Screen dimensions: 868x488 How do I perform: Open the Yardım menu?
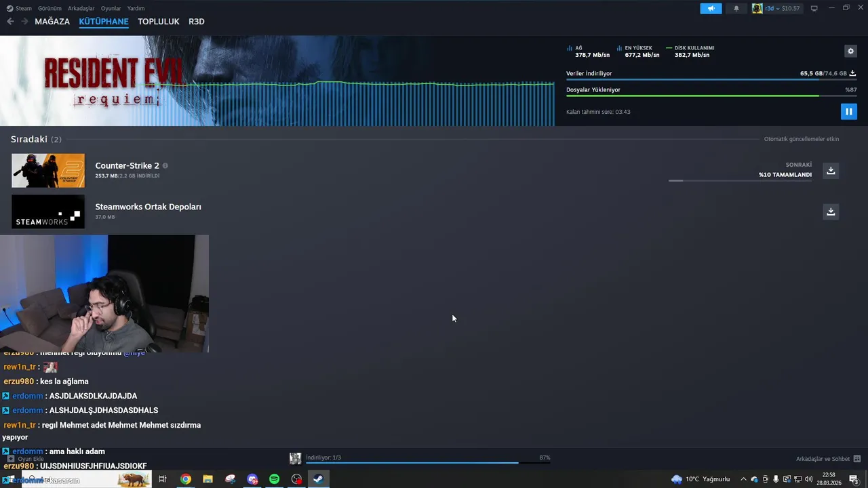click(x=136, y=8)
